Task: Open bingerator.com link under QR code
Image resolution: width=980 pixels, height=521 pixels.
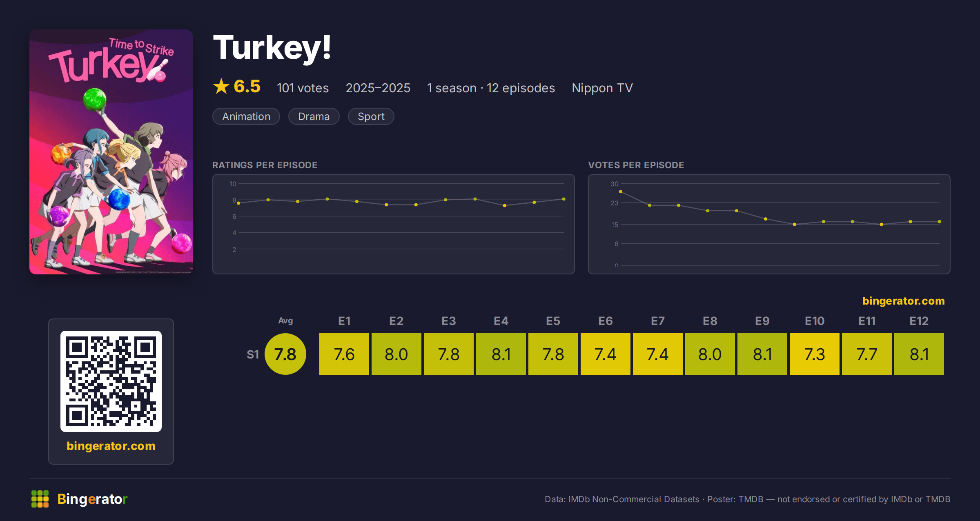Action: point(111,446)
